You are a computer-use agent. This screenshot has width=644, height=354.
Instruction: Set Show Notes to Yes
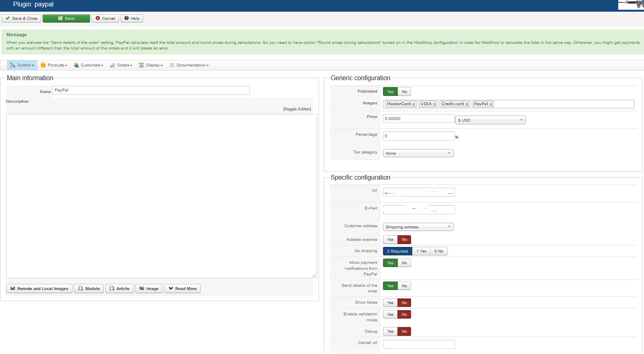[x=390, y=303]
